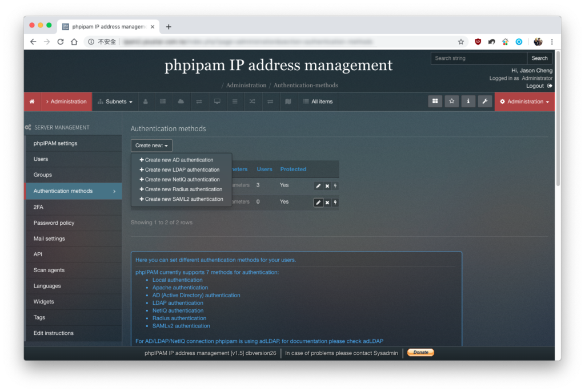The height and width of the screenshot is (392, 585).
Task: Edit the authentication method with 3 users
Action: [318, 185]
